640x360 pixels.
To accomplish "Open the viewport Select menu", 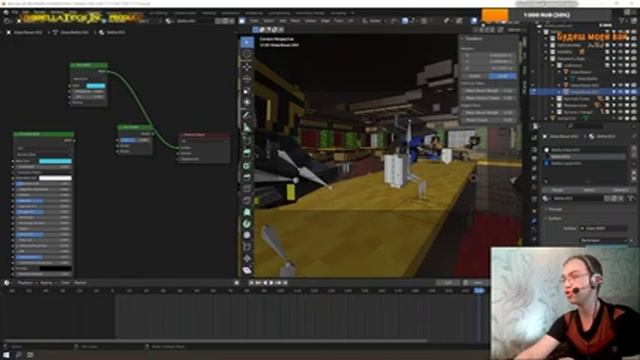I will (269, 21).
